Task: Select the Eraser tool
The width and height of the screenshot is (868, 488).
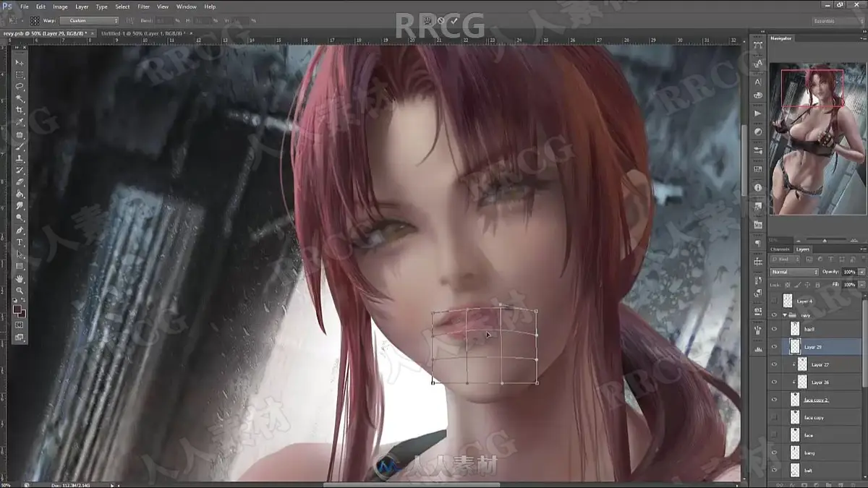Action: (x=20, y=182)
